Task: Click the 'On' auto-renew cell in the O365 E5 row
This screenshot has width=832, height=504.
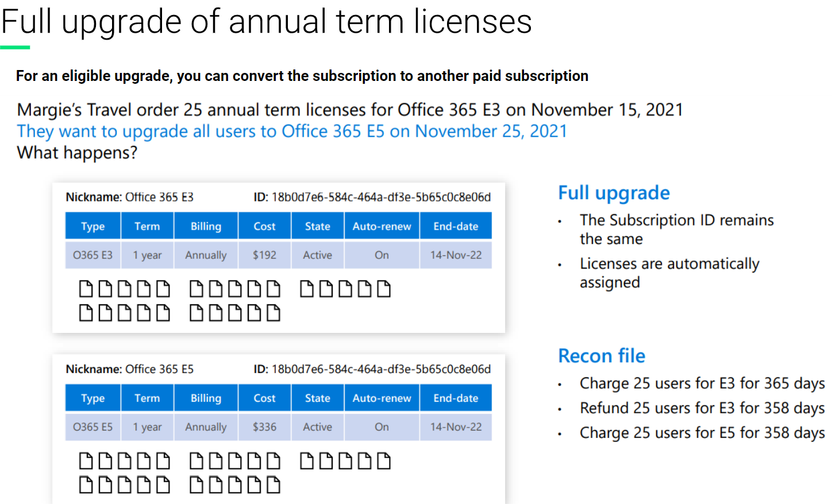Action: pos(382,427)
